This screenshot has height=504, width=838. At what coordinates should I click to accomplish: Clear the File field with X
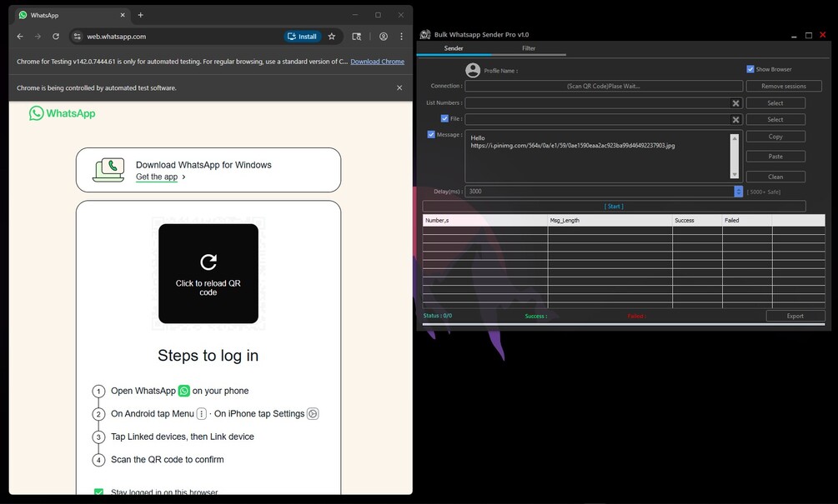pos(736,120)
